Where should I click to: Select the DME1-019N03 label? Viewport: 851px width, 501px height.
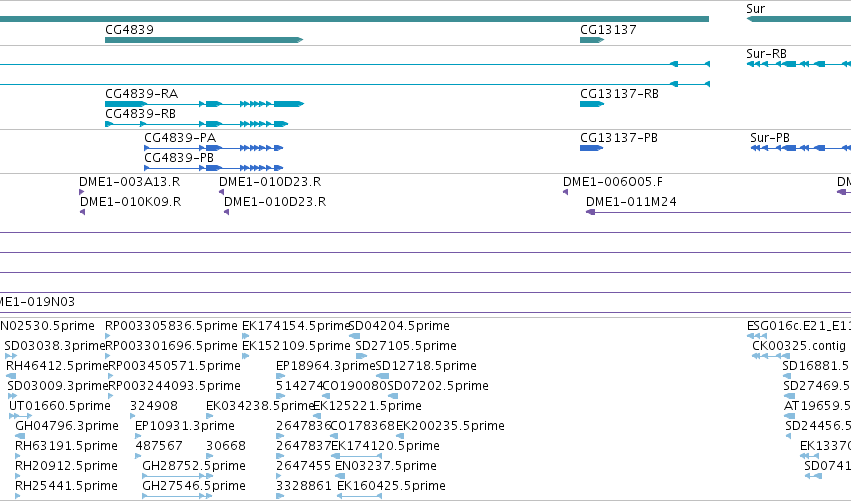(x=37, y=302)
